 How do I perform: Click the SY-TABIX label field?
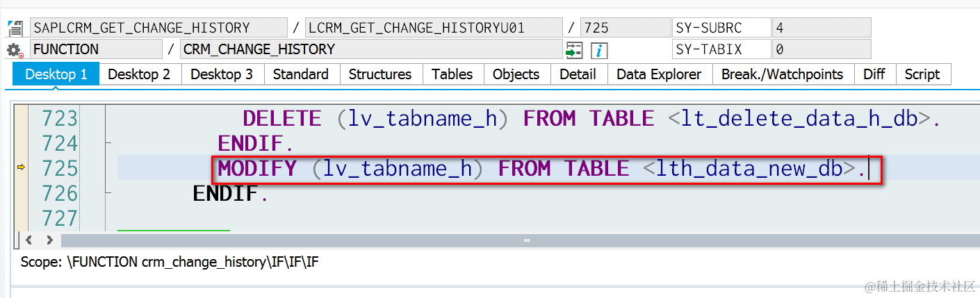722,49
